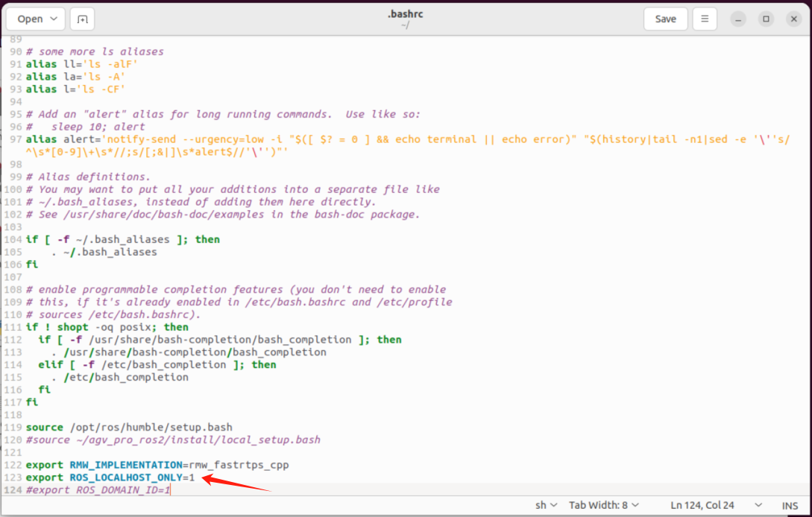The width and height of the screenshot is (812, 517).
Task: Click the RMW_IMPLEMENTATION export line
Action: [x=157, y=465]
